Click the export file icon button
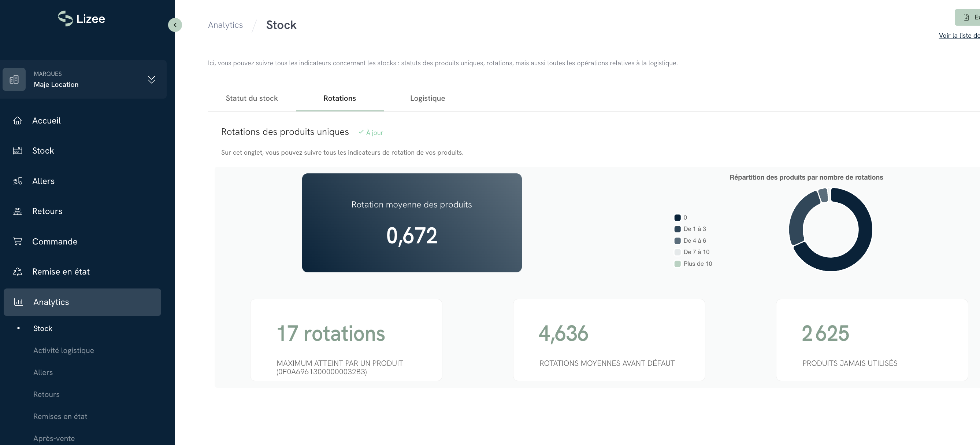The image size is (980, 445). click(967, 18)
